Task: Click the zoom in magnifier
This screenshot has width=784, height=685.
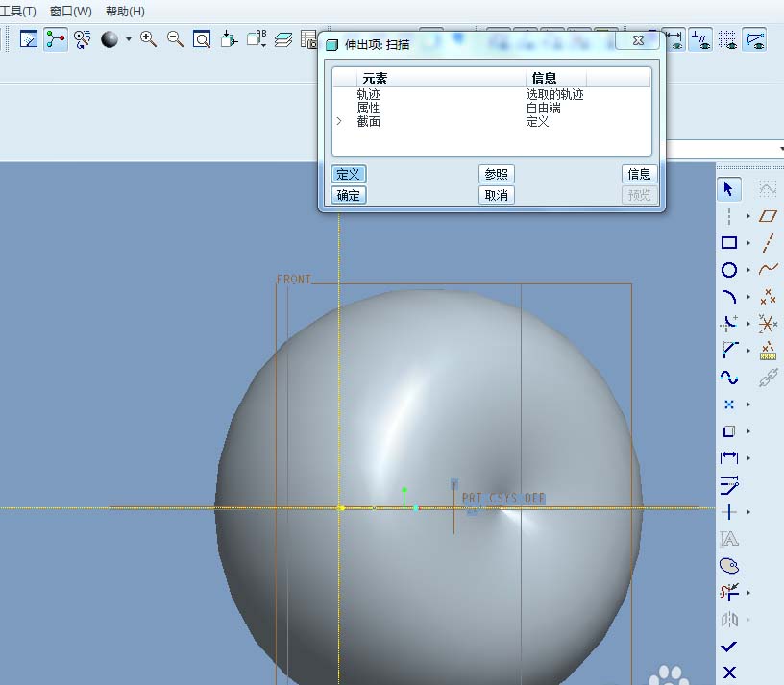Action: point(149,39)
